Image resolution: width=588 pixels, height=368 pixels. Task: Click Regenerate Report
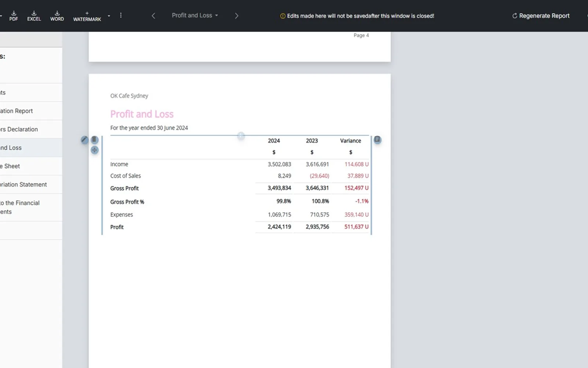click(541, 16)
